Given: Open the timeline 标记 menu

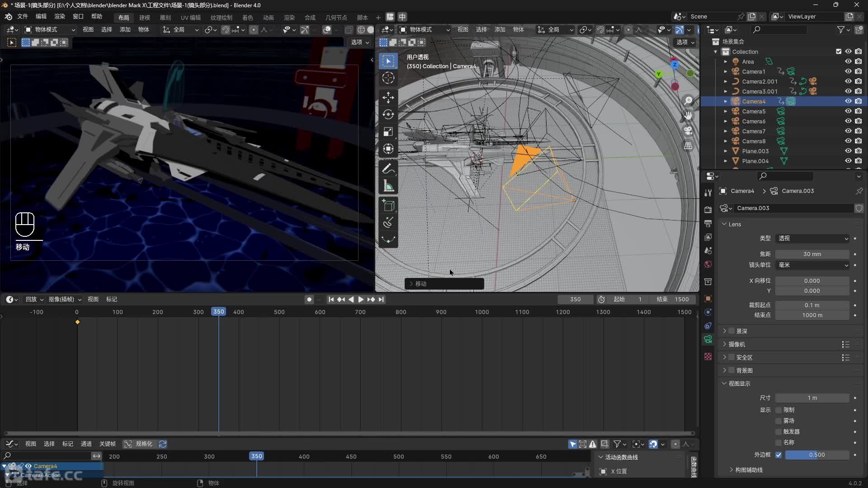Looking at the screenshot, I should tap(112, 300).
